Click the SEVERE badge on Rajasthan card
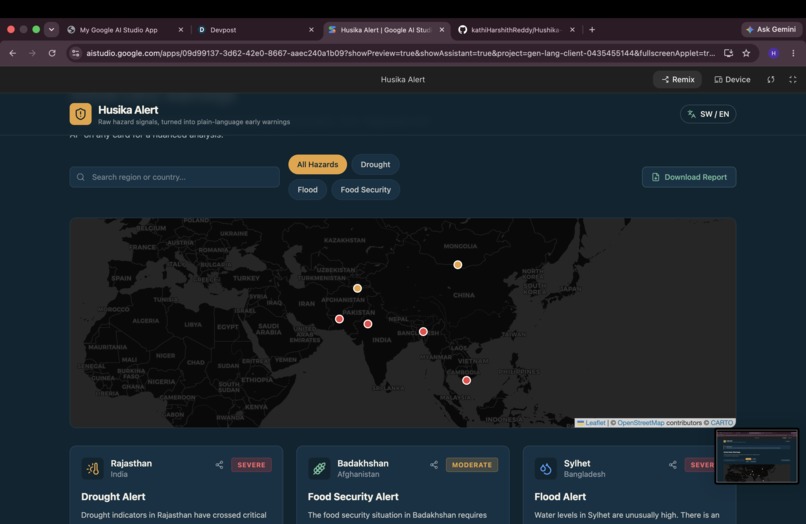 [x=251, y=465]
